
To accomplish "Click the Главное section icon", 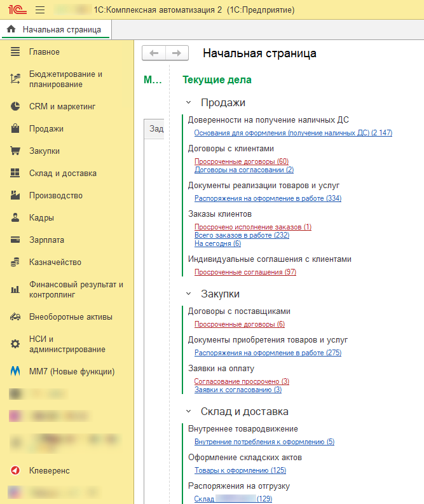I will 15,51.
